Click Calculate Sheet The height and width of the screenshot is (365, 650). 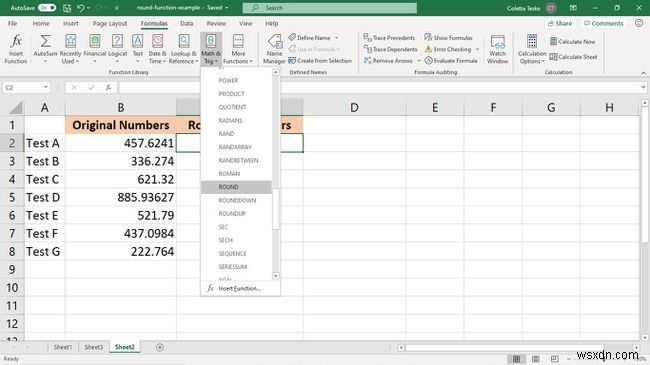click(573, 57)
